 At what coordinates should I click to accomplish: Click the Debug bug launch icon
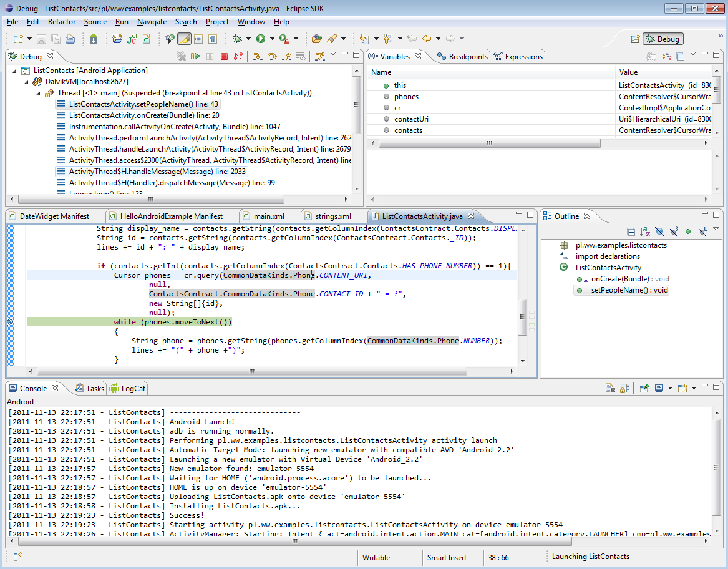[x=237, y=39]
